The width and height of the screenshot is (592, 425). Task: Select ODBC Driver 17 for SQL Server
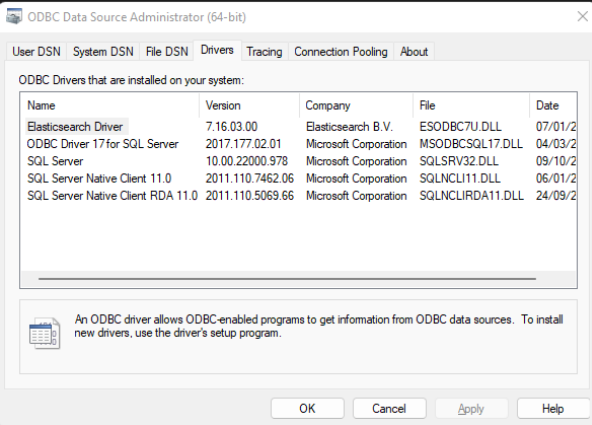[298, 144]
